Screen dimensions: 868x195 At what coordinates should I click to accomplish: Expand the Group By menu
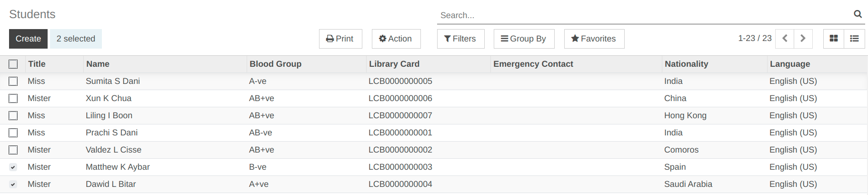click(524, 39)
